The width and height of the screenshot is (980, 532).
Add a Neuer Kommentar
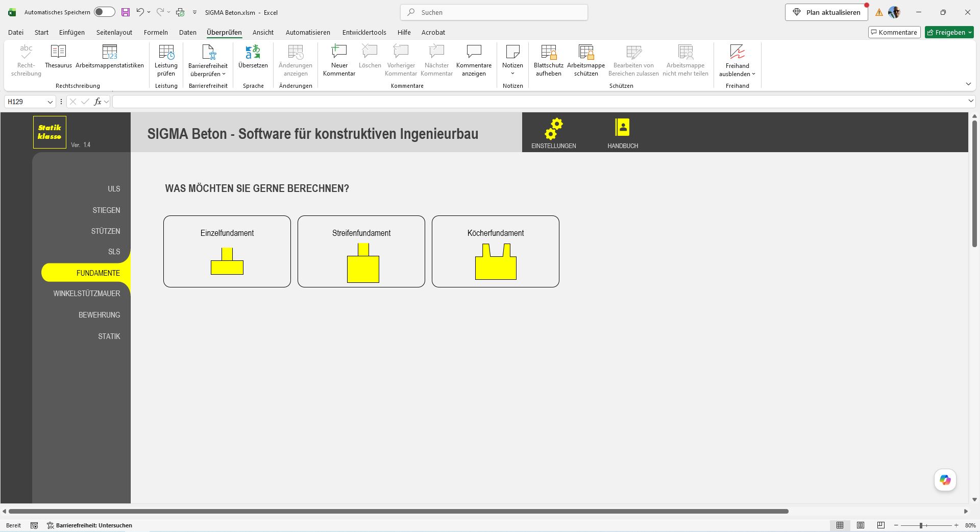coord(339,60)
